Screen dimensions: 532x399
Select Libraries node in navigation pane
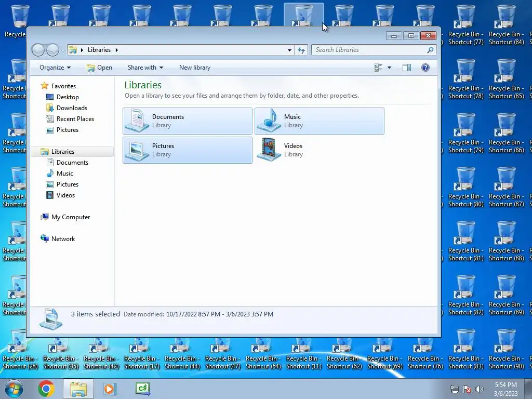click(63, 152)
